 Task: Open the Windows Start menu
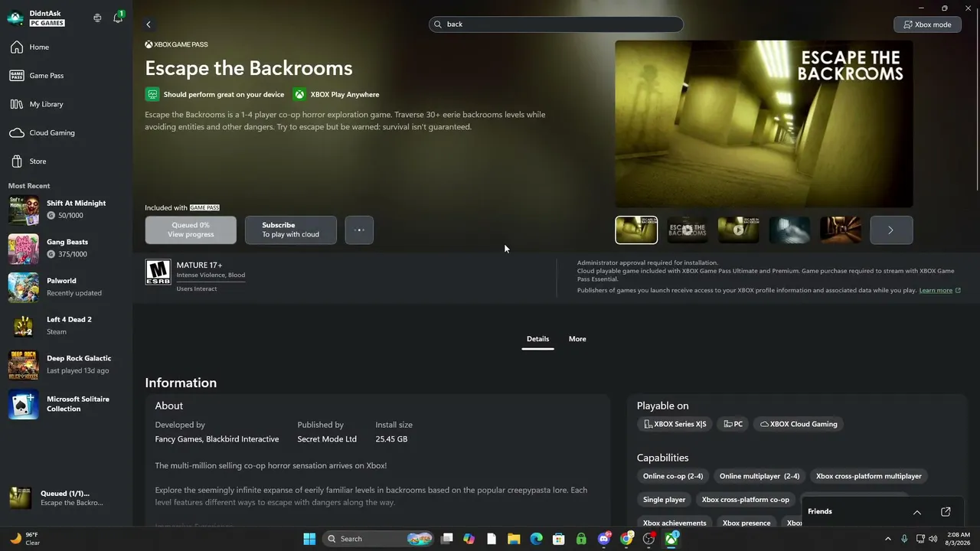coord(309,539)
